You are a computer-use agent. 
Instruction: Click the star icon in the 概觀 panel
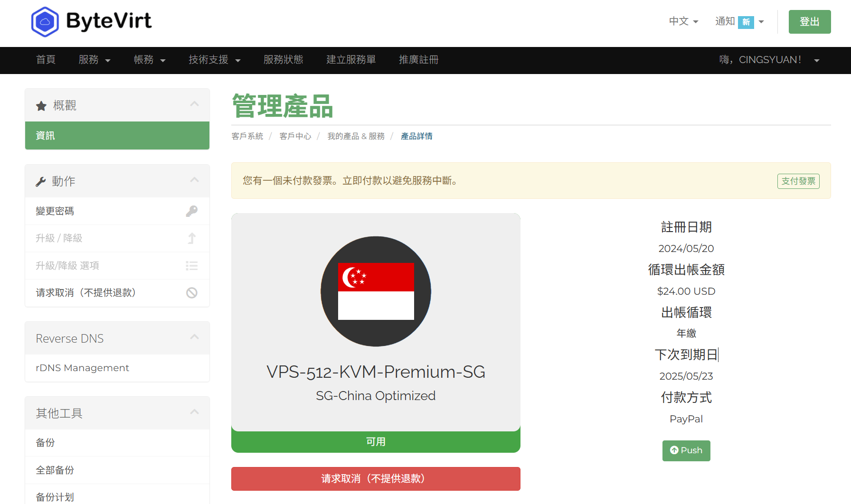41,105
